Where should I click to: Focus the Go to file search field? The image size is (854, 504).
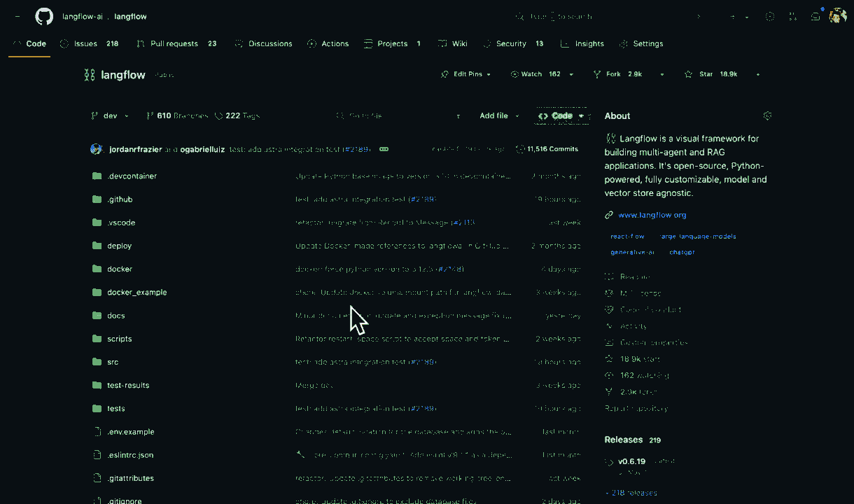tap(399, 116)
